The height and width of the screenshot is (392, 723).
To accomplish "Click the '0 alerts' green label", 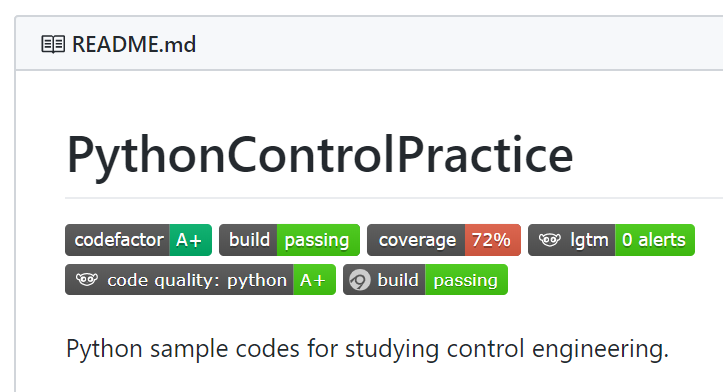I will tap(654, 240).
